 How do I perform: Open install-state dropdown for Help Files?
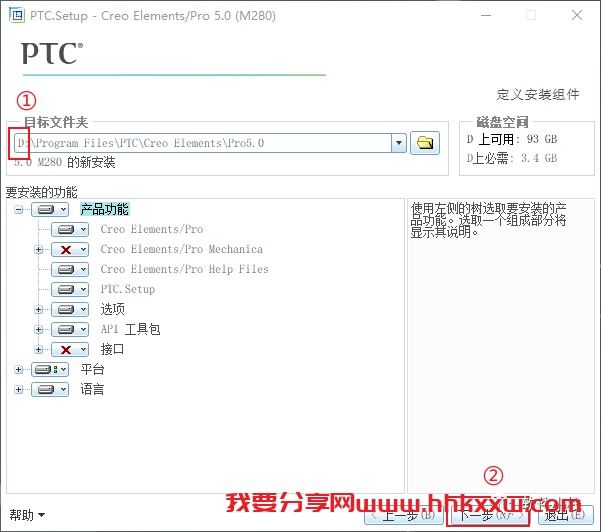pos(70,269)
